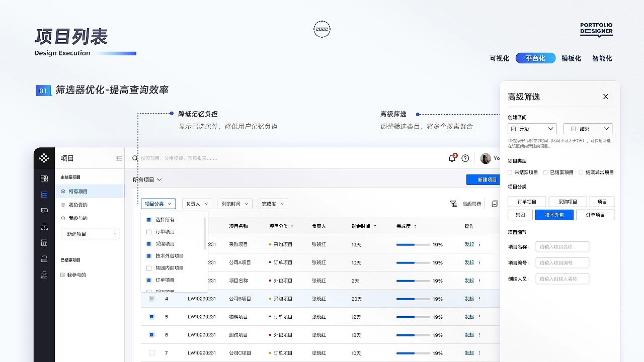Open the 完成度 filter dropdown

pyautogui.click(x=273, y=204)
